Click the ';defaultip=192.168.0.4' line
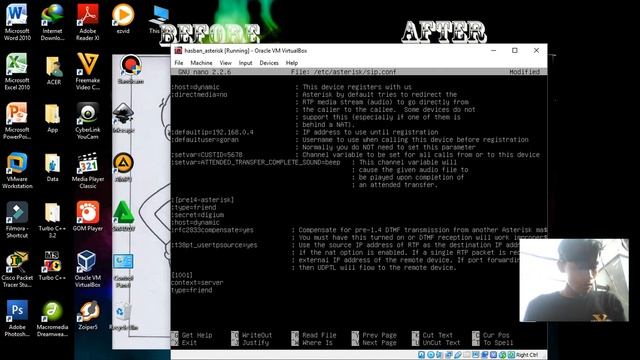The image size is (640, 360). (213, 132)
